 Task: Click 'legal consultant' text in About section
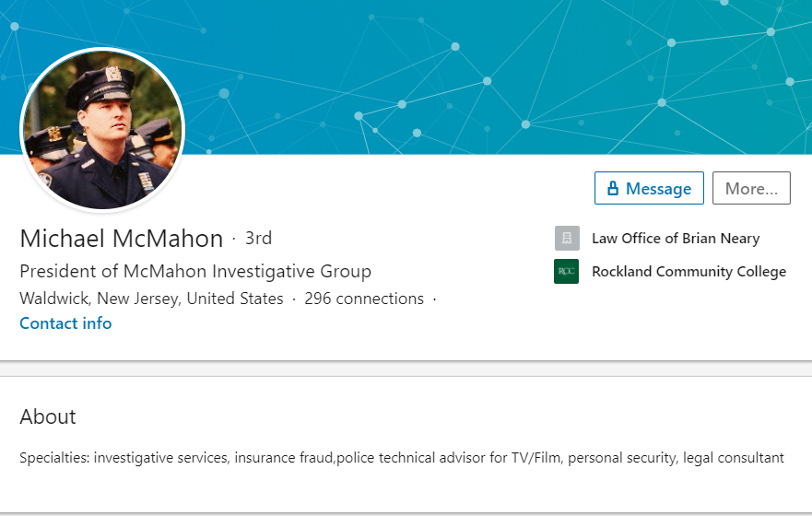tap(734, 457)
